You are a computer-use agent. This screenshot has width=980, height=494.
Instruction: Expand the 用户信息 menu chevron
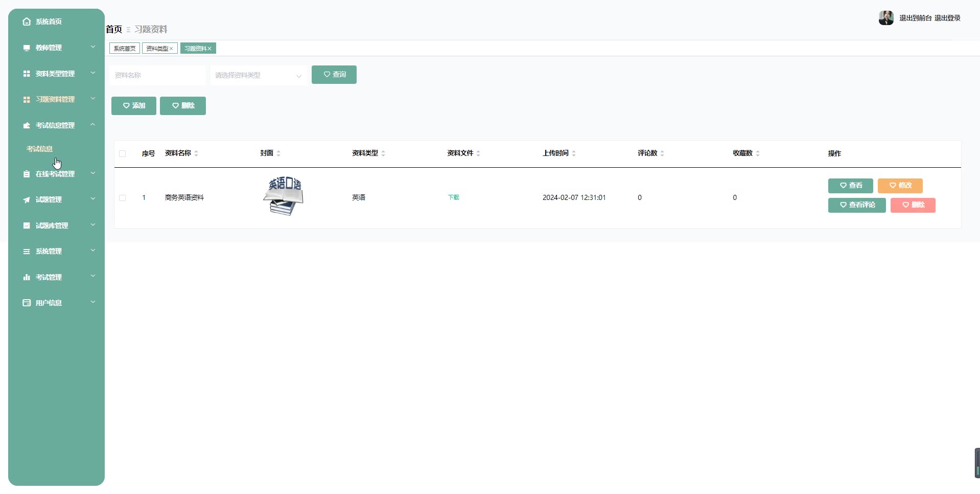pos(93,302)
